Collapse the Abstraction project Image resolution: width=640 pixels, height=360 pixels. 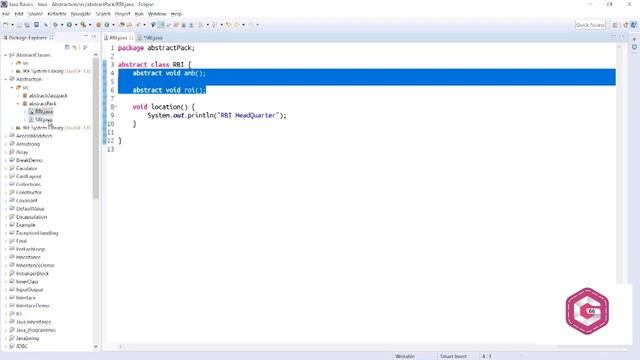click(x=6, y=79)
